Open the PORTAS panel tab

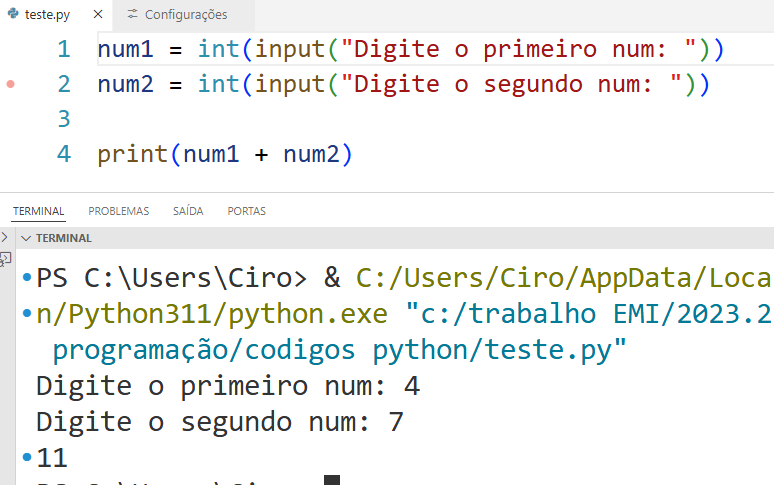(246, 211)
